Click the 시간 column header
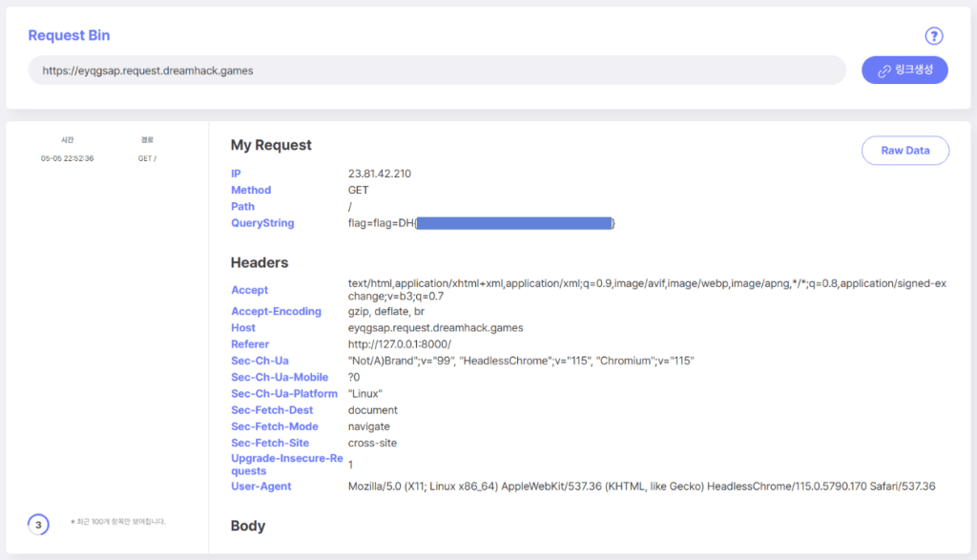The image size is (977, 560). click(x=67, y=139)
